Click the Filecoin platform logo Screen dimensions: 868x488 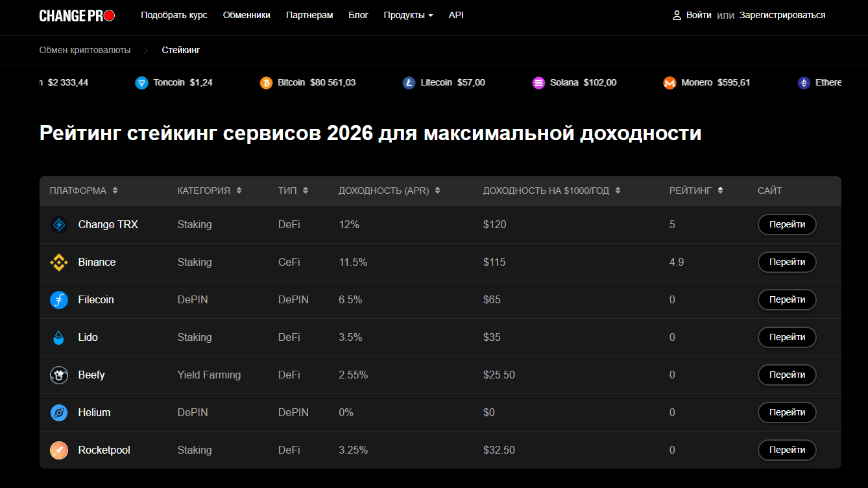click(59, 300)
